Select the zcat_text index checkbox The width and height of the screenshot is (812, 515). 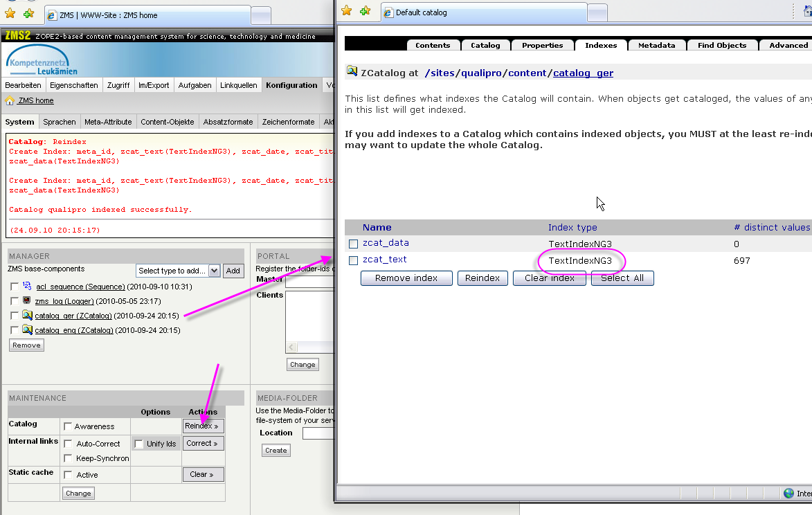coord(353,260)
